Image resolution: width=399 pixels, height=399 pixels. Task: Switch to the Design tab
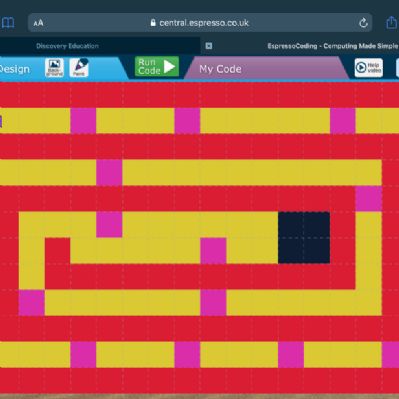[15, 69]
